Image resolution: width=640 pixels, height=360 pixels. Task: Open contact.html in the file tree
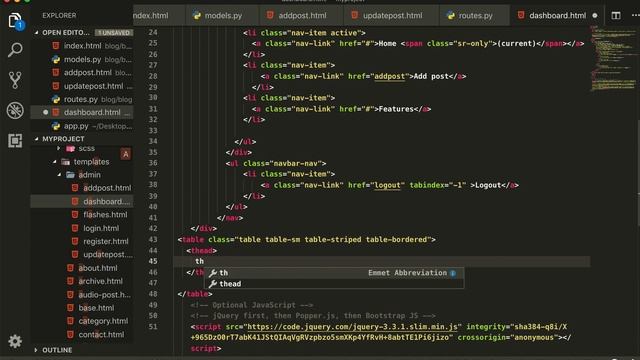[x=101, y=335]
